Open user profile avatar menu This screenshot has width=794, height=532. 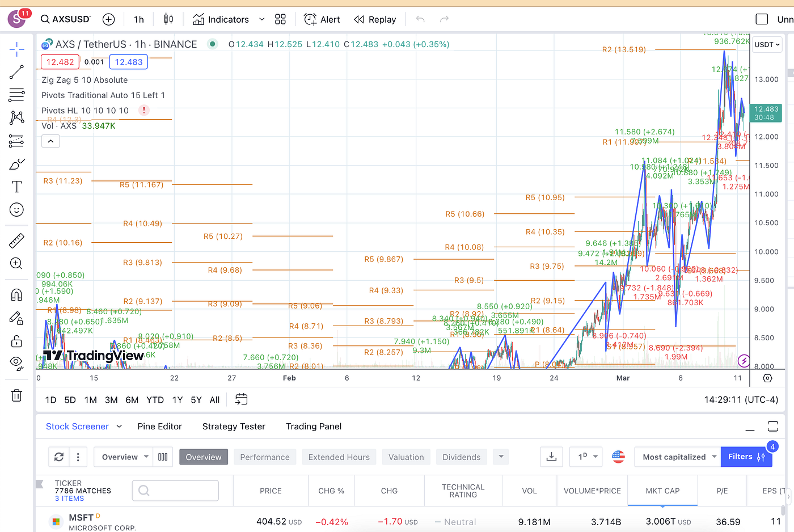[17, 19]
